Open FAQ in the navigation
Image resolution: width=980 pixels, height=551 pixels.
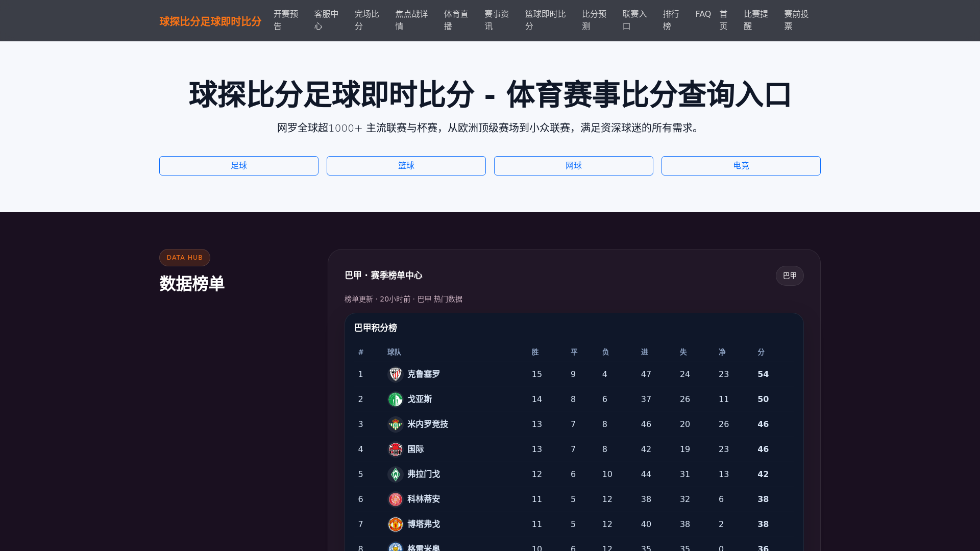click(x=703, y=14)
